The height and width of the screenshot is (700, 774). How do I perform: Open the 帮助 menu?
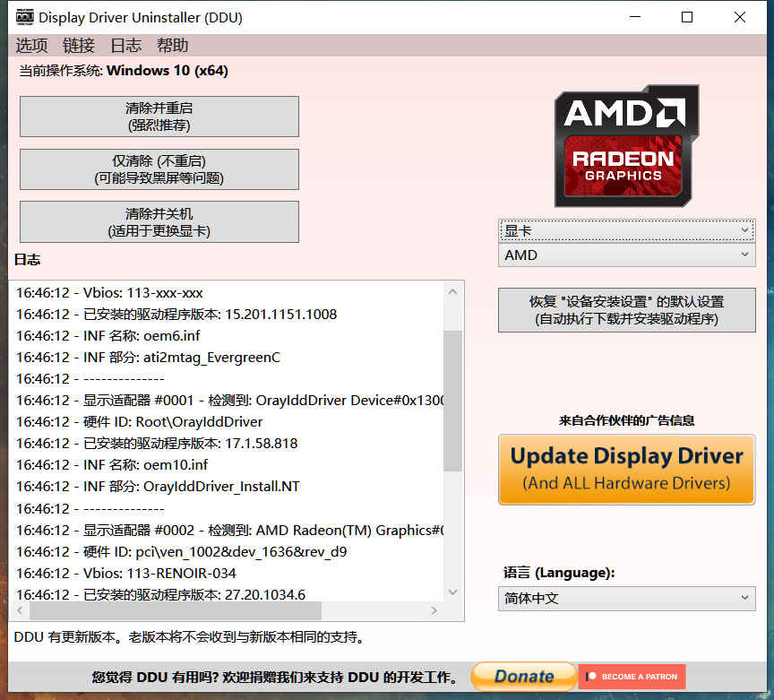173,46
